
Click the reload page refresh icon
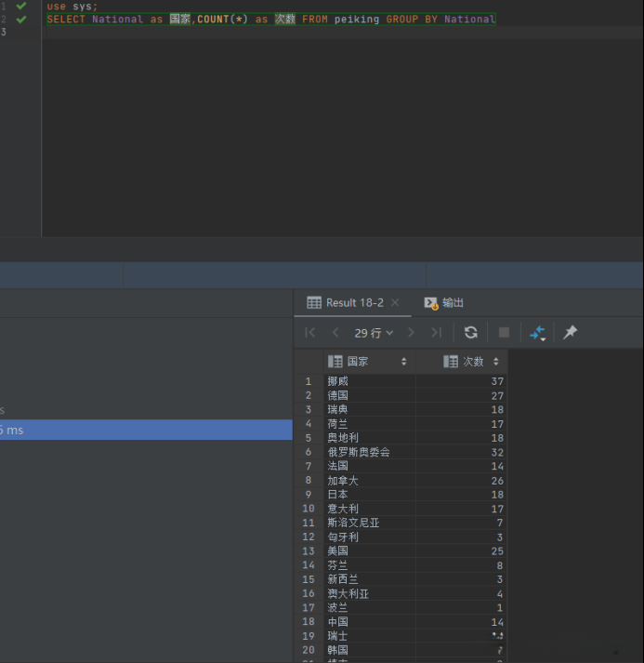tap(471, 332)
